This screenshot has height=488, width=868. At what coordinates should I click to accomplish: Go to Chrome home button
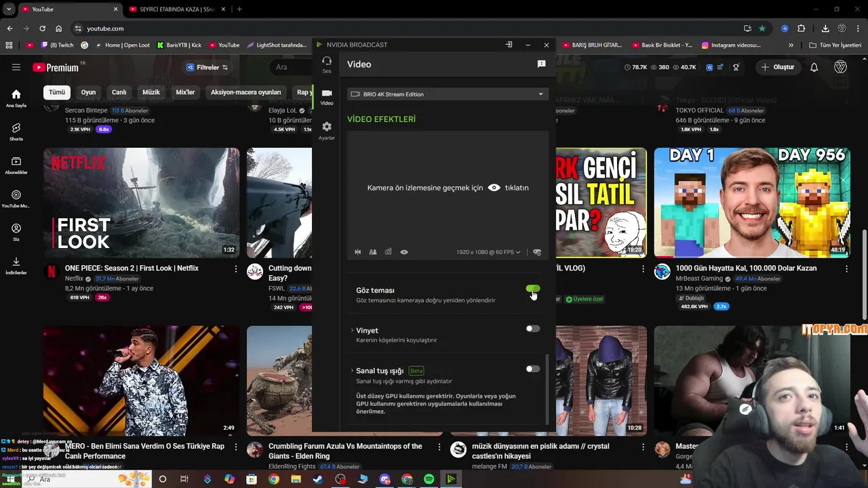coord(58,28)
